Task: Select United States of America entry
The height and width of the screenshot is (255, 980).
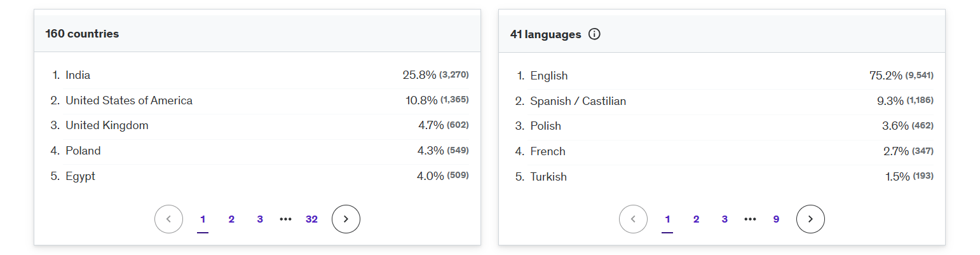Action: point(129,100)
